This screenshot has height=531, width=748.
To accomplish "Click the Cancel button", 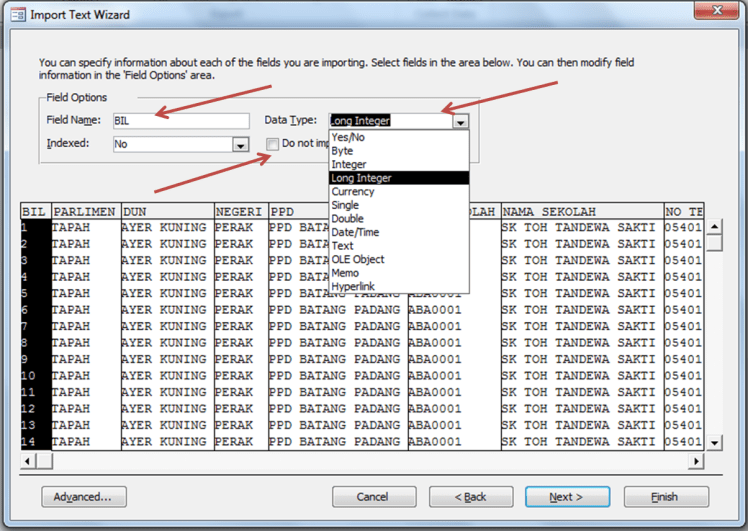I will pos(374,497).
